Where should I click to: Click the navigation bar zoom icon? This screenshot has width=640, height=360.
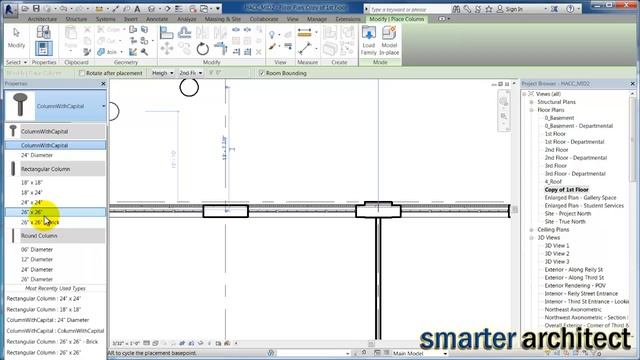click(x=504, y=117)
